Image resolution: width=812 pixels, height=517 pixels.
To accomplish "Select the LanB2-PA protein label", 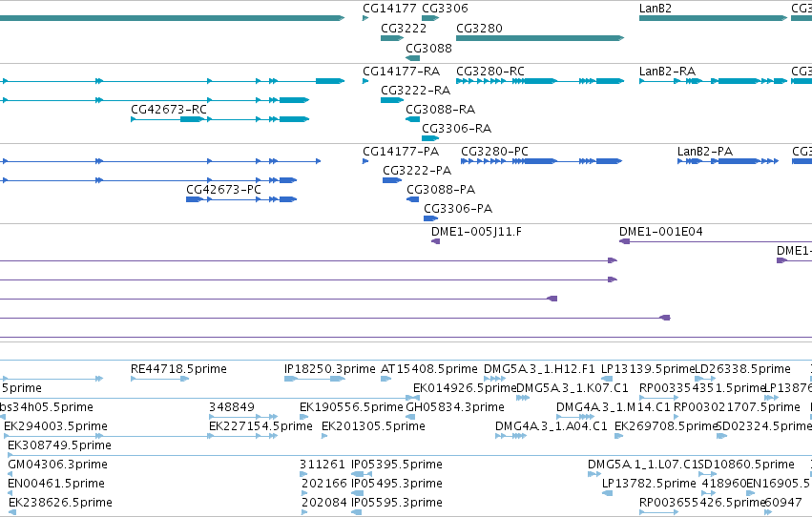I will coord(705,152).
